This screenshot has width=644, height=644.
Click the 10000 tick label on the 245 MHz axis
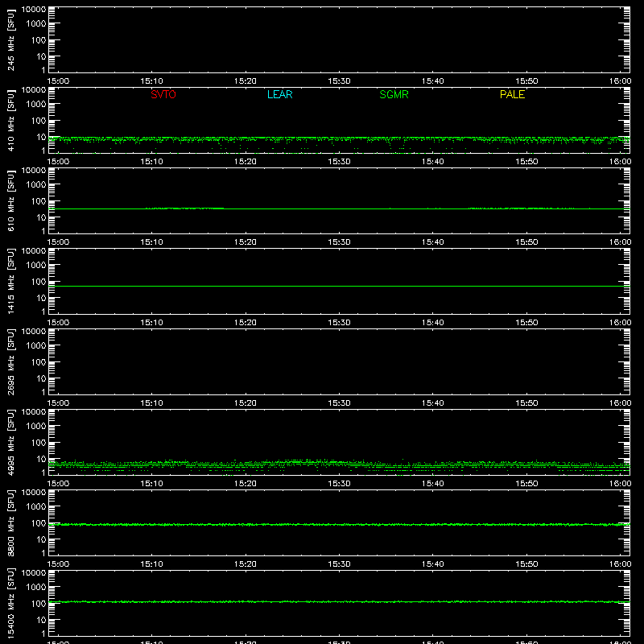click(34, 10)
